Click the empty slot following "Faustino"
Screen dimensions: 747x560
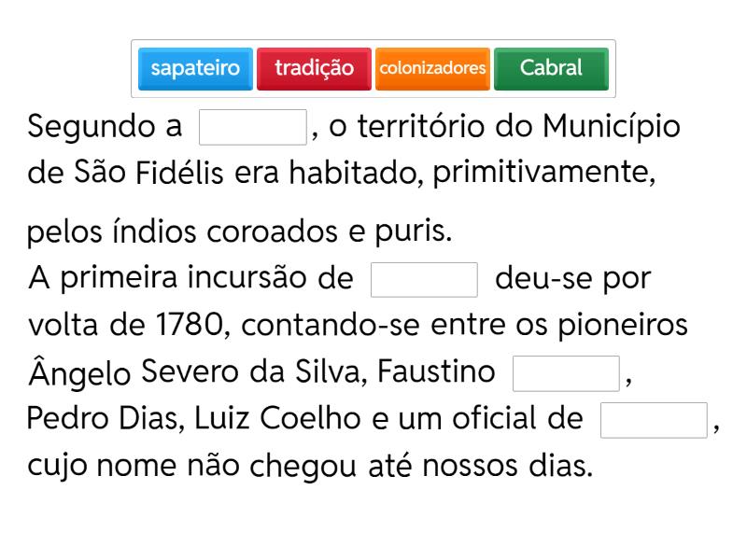click(x=566, y=373)
